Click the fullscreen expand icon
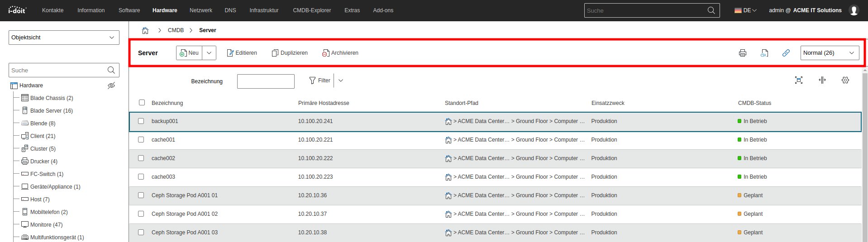This screenshot has height=242, width=868. [799, 80]
